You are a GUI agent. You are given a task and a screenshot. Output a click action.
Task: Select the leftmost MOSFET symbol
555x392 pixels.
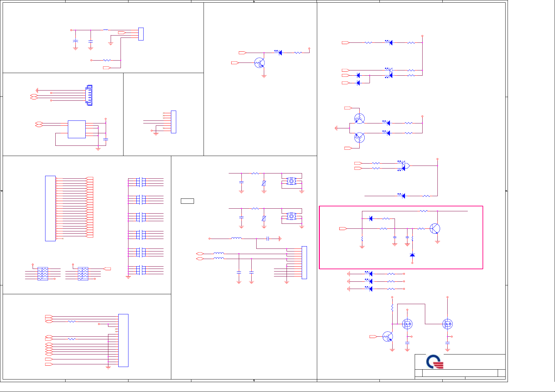[x=407, y=324]
